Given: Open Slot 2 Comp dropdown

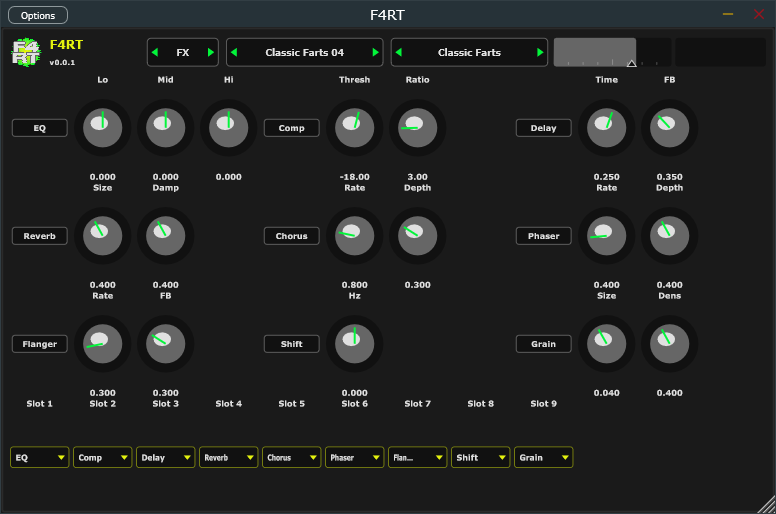Looking at the screenshot, I should click(x=102, y=458).
